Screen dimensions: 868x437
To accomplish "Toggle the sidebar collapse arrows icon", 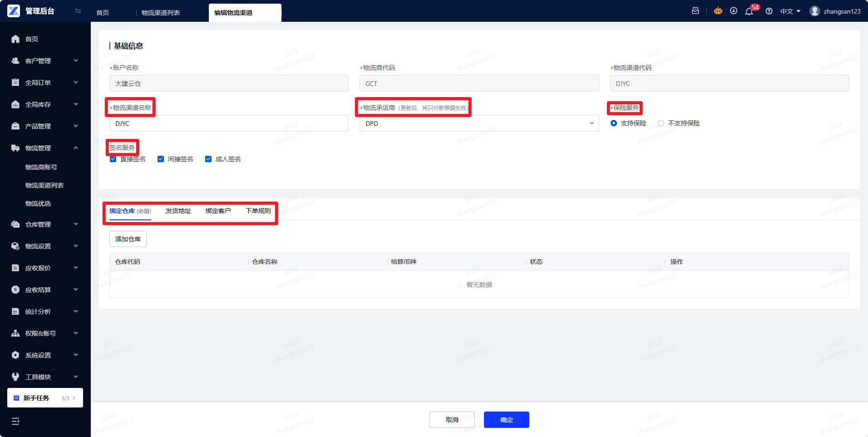I will coord(78,11).
